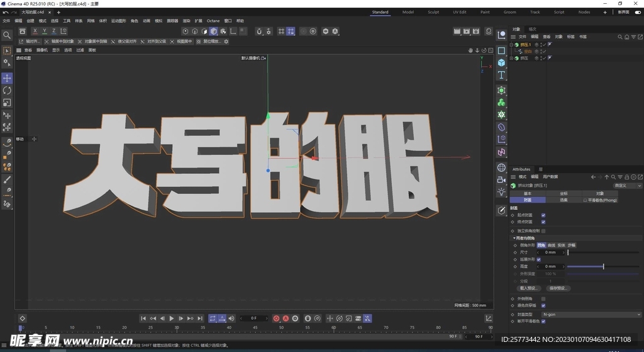
Task: Click the spline rectangle object icon
Action: tap(501, 50)
